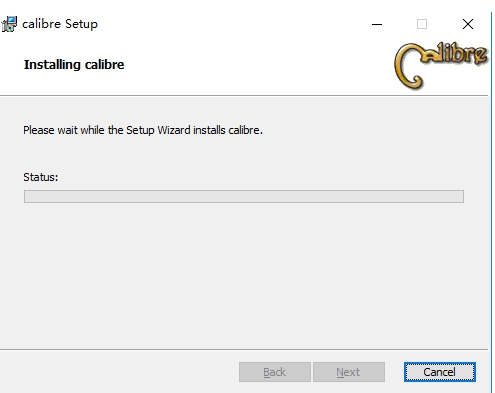This screenshot has height=393, width=495.
Task: Click the greyed-out maximize button
Action: tap(422, 24)
